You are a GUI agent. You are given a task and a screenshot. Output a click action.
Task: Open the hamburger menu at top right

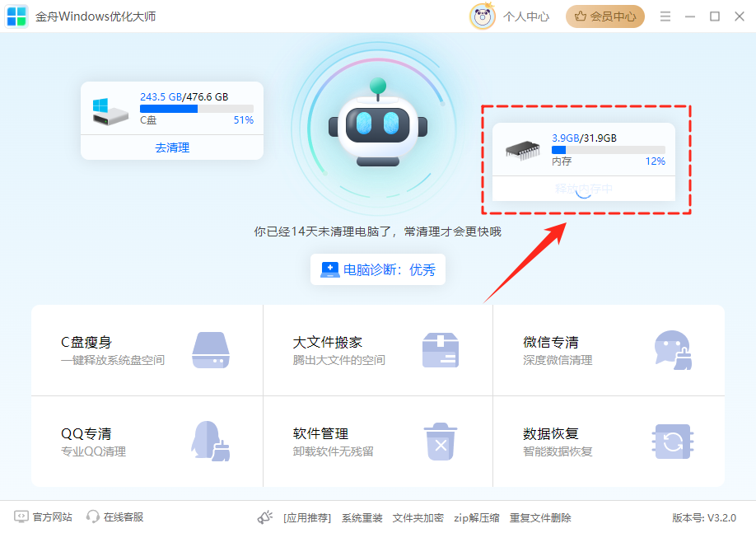coord(665,16)
